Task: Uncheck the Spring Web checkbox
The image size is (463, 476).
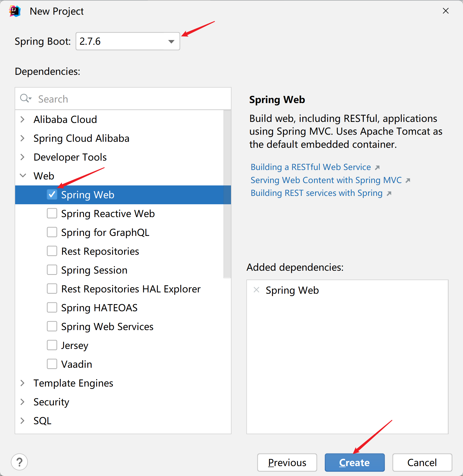Action: pos(52,194)
